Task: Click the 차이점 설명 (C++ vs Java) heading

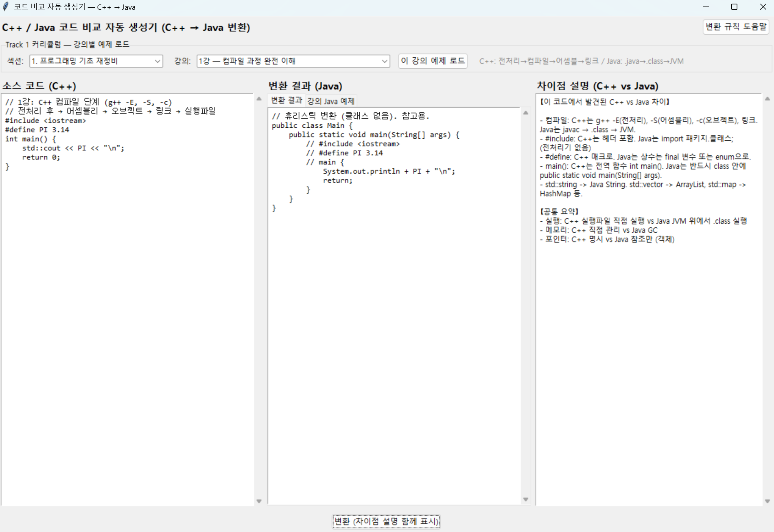Action: pos(597,86)
